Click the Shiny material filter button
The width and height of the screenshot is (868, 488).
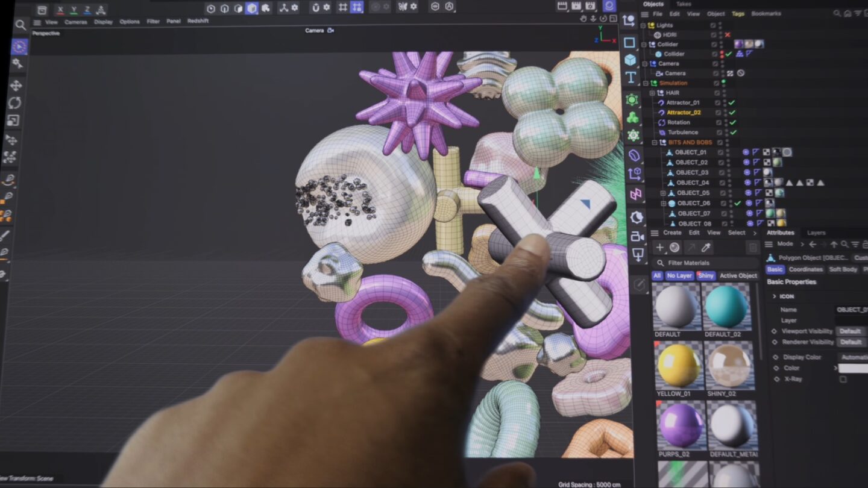pyautogui.click(x=705, y=275)
